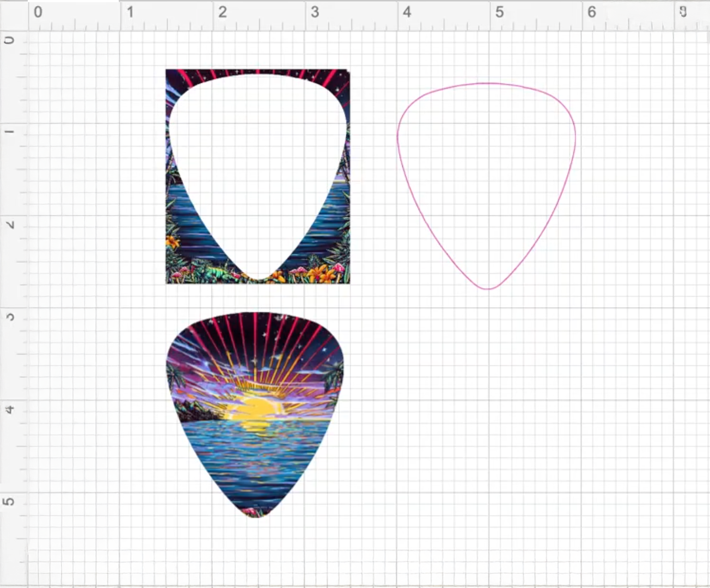This screenshot has width=710, height=588.
Task: Click the 3 mark on vertical ruler
Action: (10, 316)
